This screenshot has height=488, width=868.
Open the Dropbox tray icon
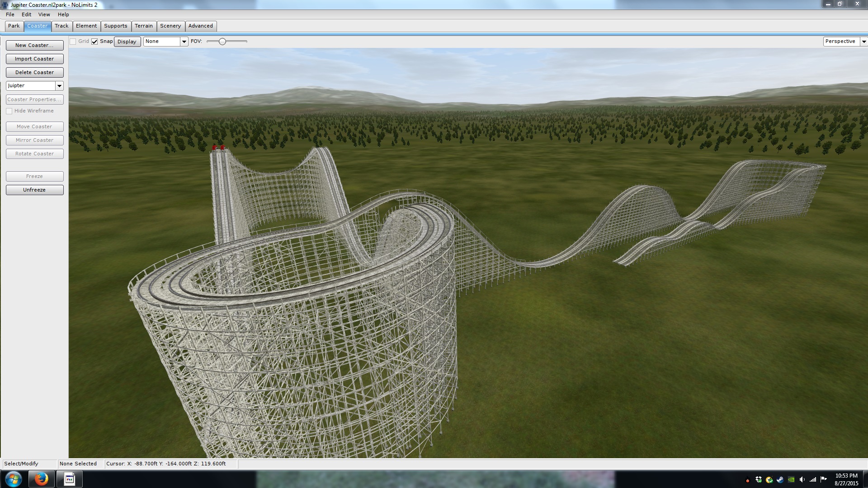click(759, 479)
